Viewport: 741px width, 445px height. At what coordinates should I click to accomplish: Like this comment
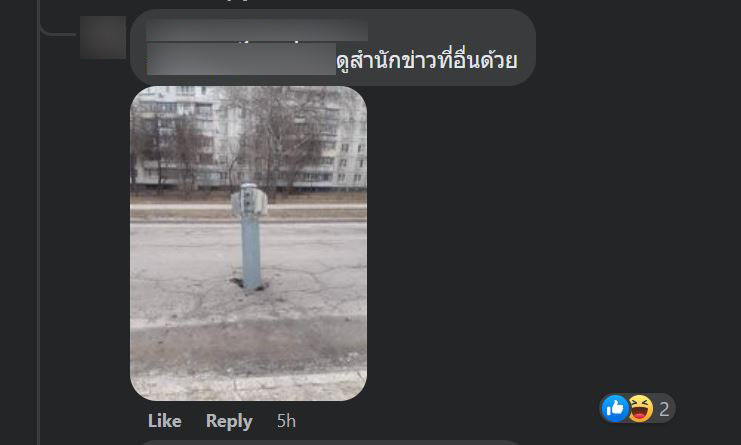tap(164, 421)
